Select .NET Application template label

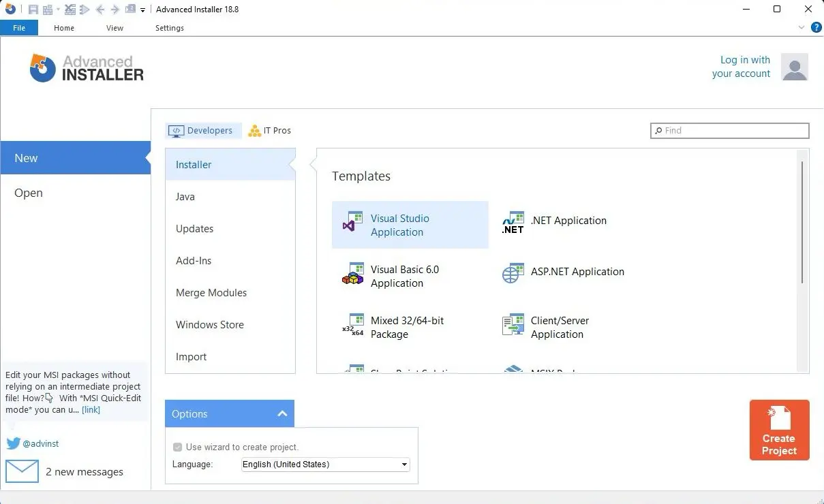coord(568,221)
